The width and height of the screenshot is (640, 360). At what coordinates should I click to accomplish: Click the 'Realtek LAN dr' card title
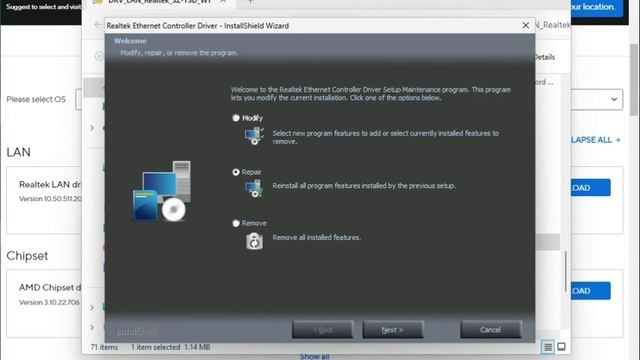click(50, 184)
